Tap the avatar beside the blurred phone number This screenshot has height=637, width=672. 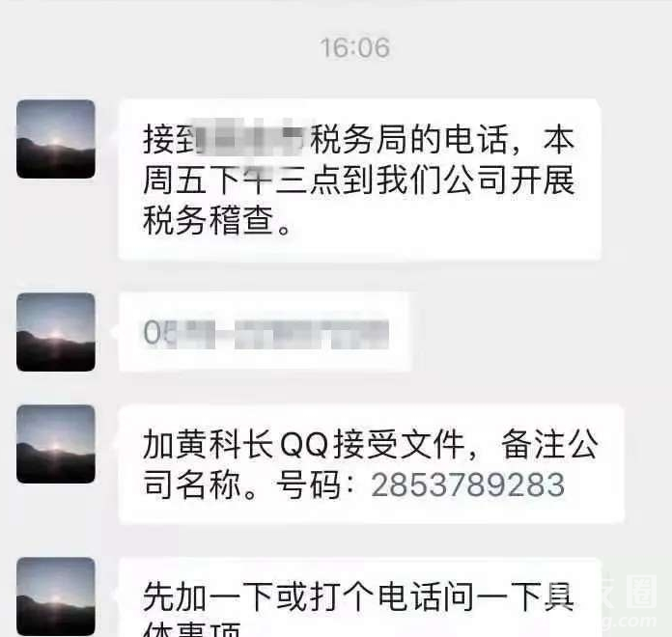tap(56, 332)
